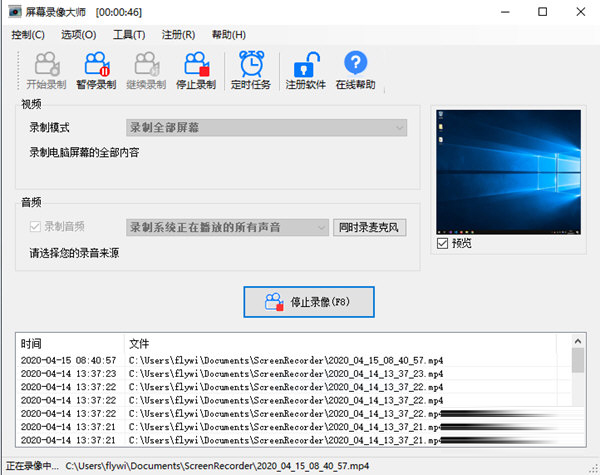Click the 时间 column header
Screen dimensions: 600x475
70,343
